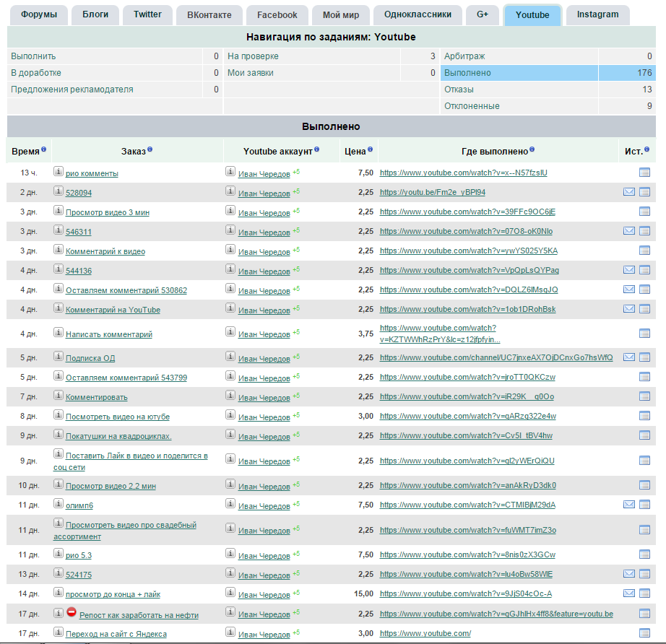Click envelope icon in Подписка ОД row

tap(629, 357)
